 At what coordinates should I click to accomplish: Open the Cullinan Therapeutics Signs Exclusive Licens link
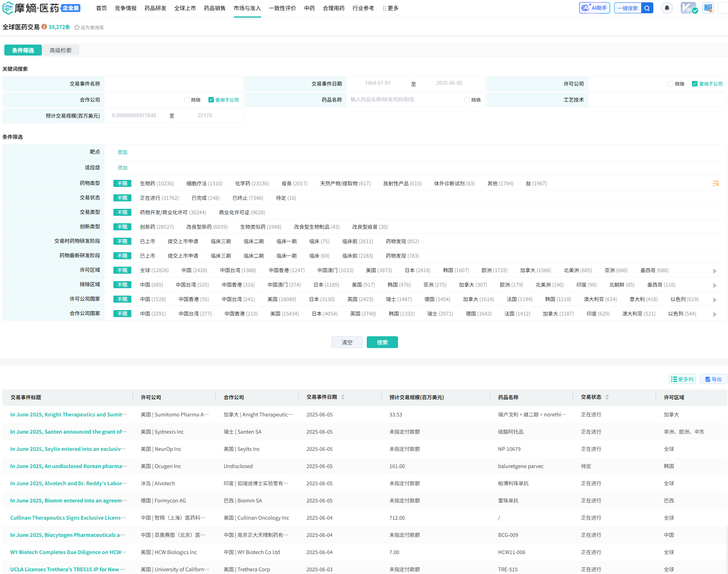coord(68,518)
